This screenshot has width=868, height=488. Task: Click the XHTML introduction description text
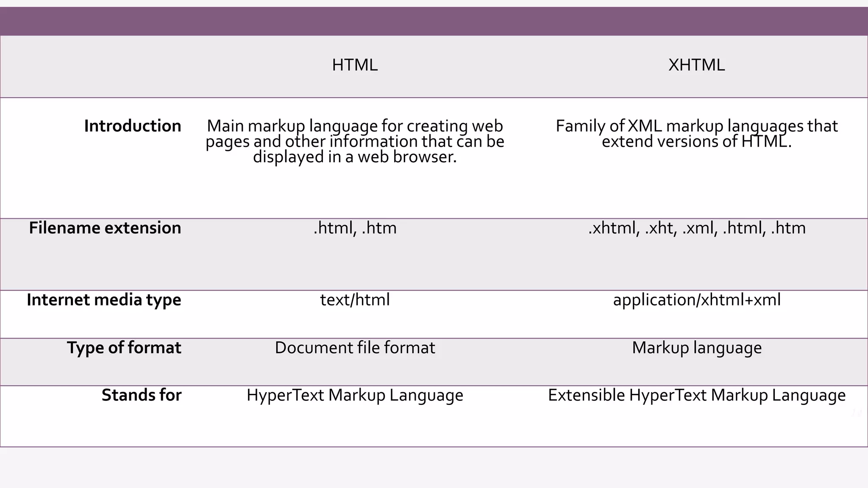click(x=696, y=133)
